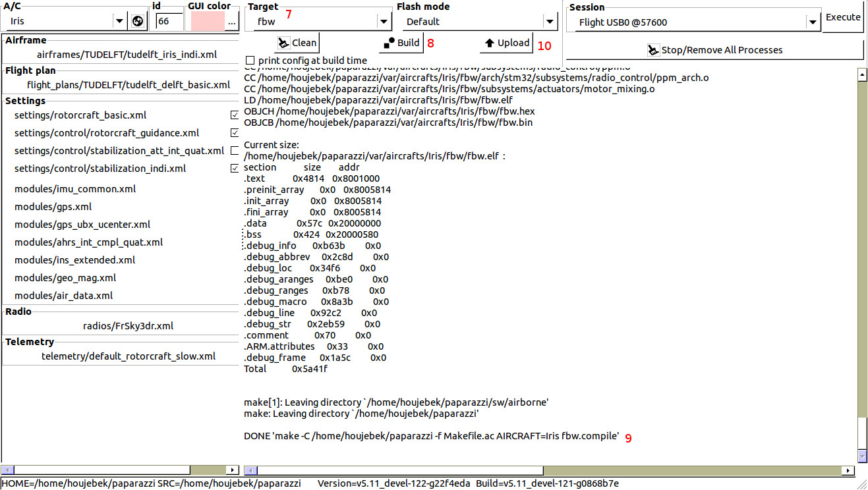Uncheck the rotorcraft_guidance.xml settings checkbox
Image resolution: width=868 pixels, height=490 pixels.
point(235,133)
